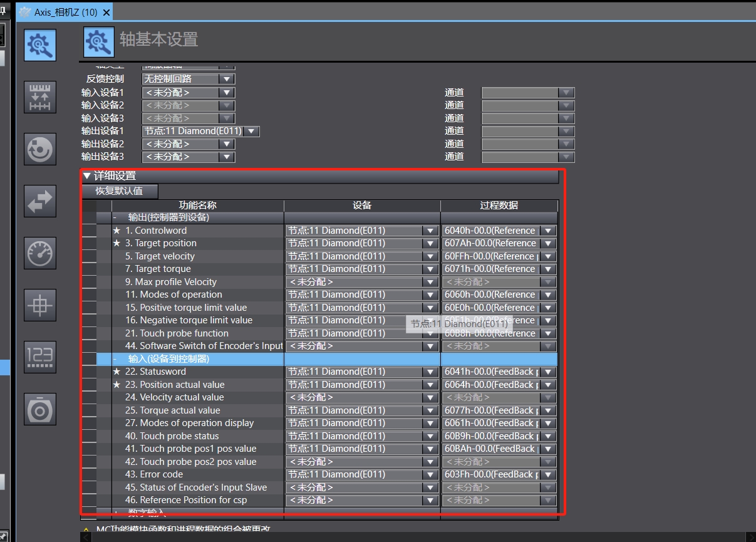Select the Axis_相机Z (10) tab
The width and height of the screenshot is (756, 542).
point(63,13)
